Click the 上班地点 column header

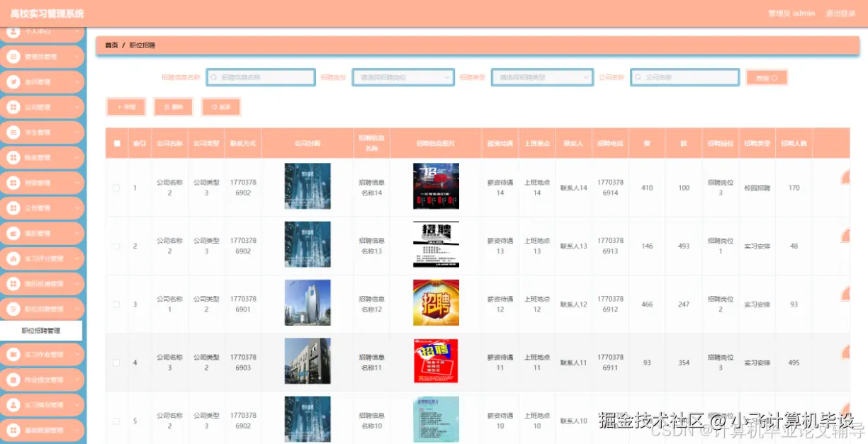(537, 143)
